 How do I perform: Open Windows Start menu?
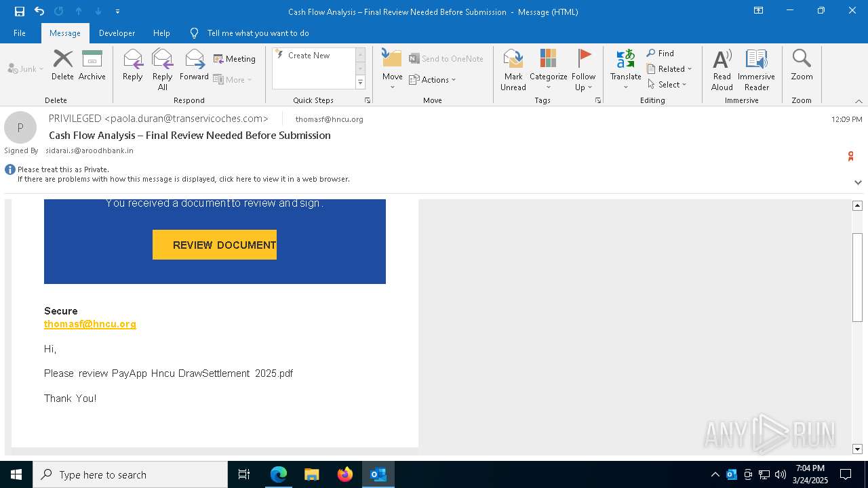(16, 474)
